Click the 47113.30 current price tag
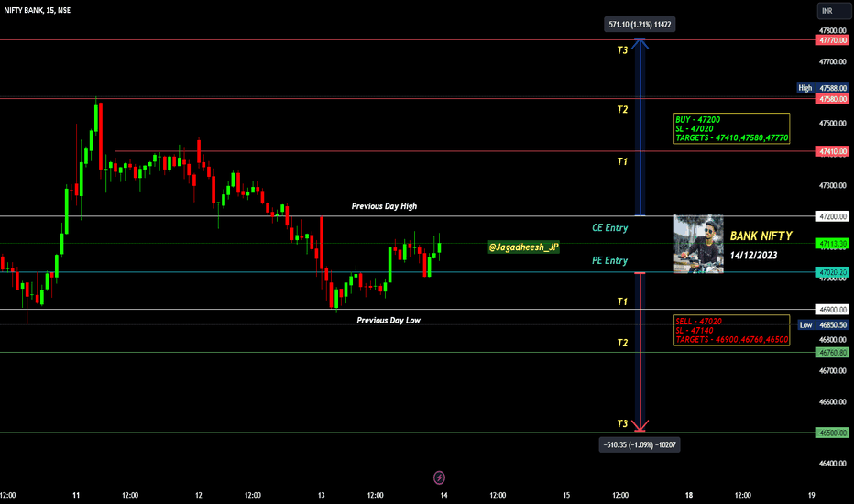The image size is (854, 504). (x=832, y=243)
